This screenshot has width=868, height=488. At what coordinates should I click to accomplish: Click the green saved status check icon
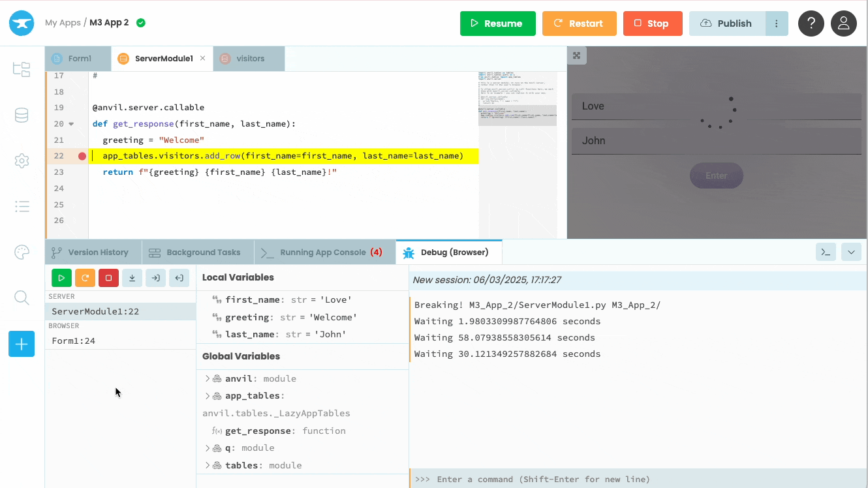tap(141, 23)
